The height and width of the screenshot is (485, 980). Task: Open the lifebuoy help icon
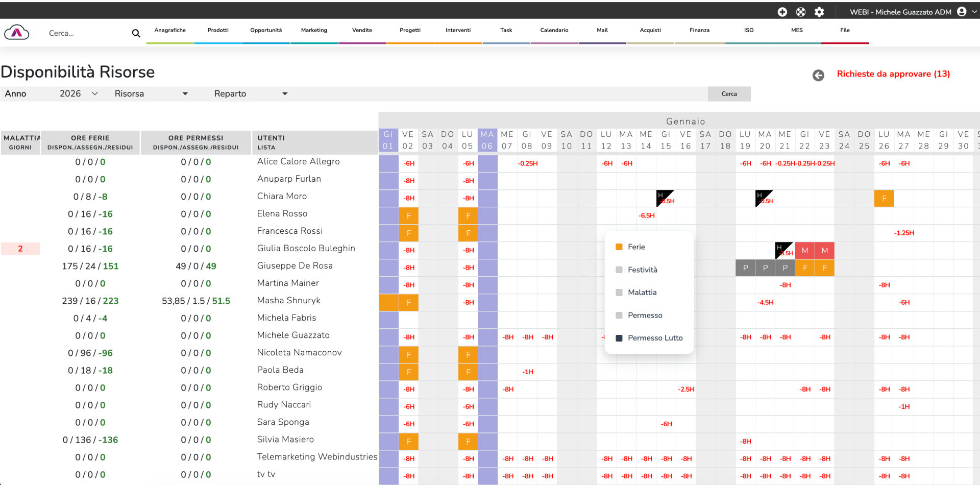point(800,12)
